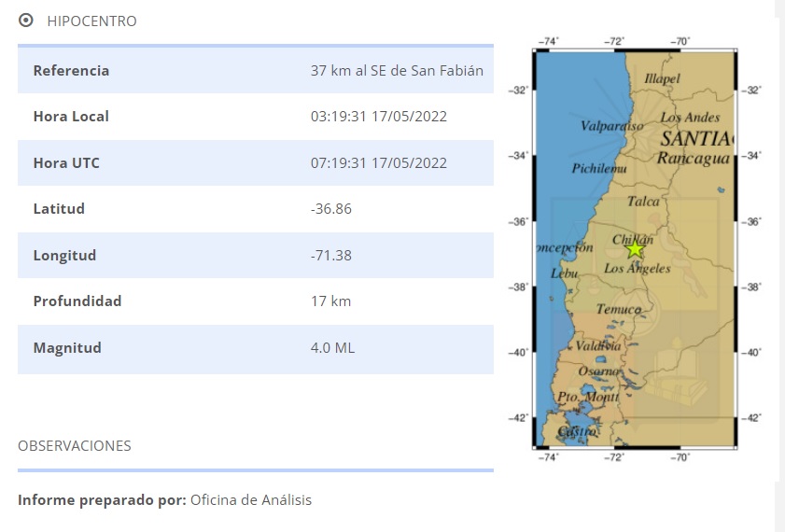785x532 pixels.
Task: Click Castro label on the map
Action: [577, 431]
